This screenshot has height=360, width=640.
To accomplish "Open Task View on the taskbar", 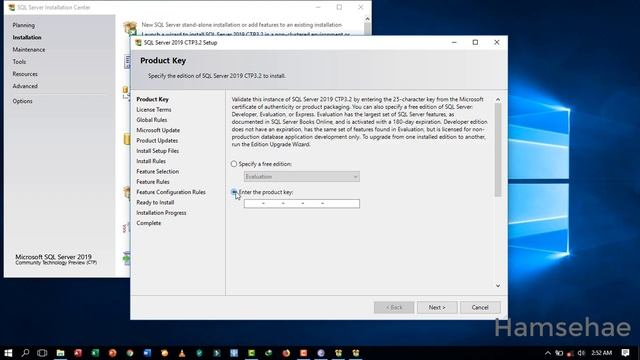I will [x=42, y=353].
